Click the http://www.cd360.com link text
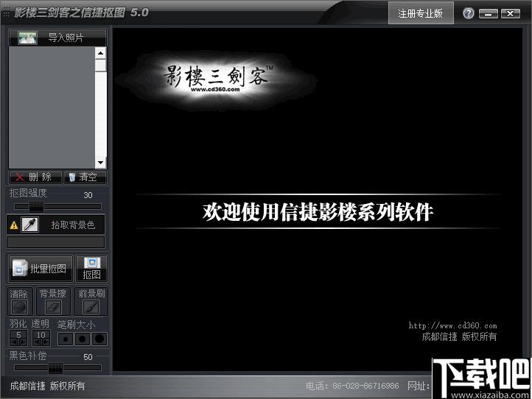Screen dimensions: 532x399 pyautogui.click(x=452, y=326)
